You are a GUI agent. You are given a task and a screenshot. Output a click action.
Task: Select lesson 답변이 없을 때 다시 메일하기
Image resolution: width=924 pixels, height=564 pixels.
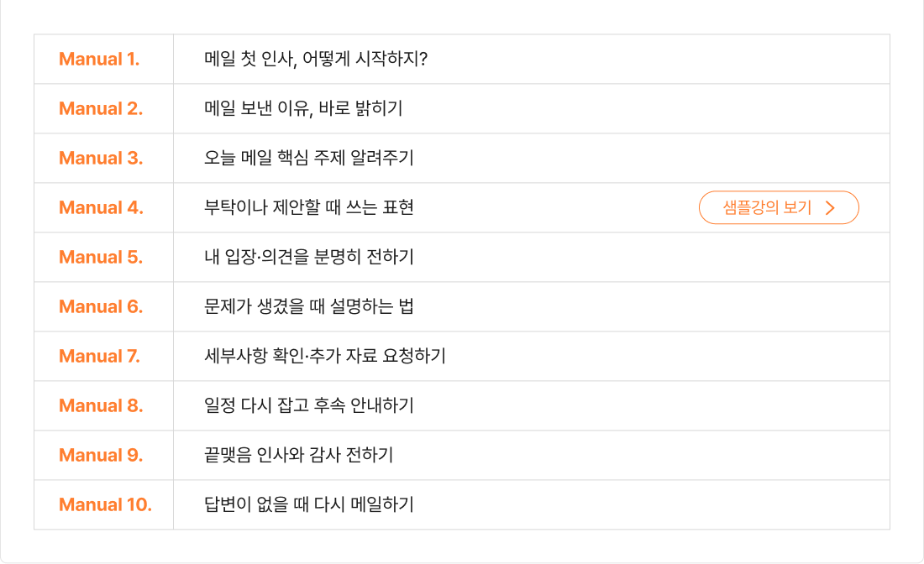pyautogui.click(x=309, y=505)
